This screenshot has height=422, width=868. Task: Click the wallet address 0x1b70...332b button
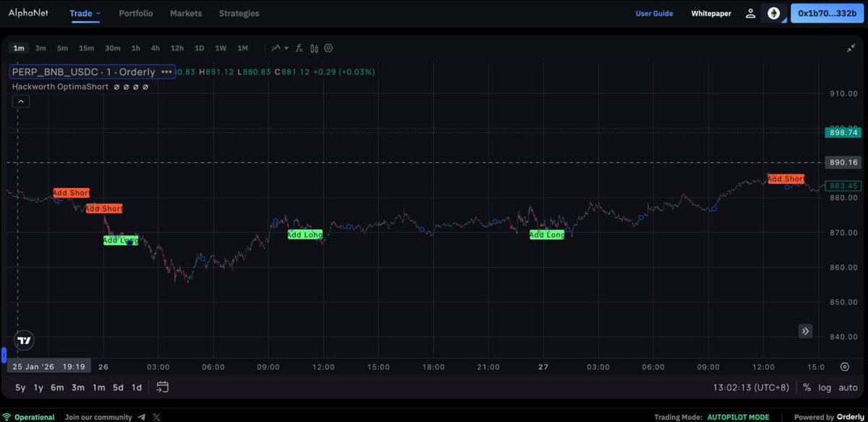827,13
